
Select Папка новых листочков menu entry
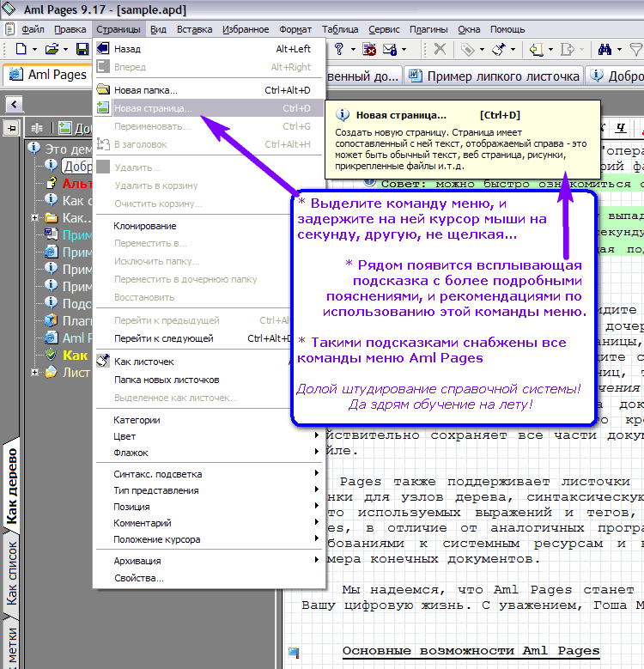(x=167, y=380)
